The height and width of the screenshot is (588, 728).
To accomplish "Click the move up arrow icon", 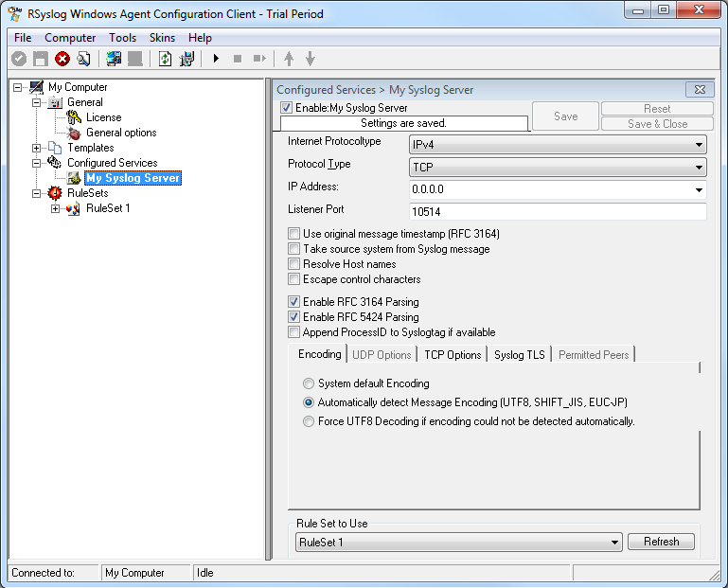I will (289, 59).
